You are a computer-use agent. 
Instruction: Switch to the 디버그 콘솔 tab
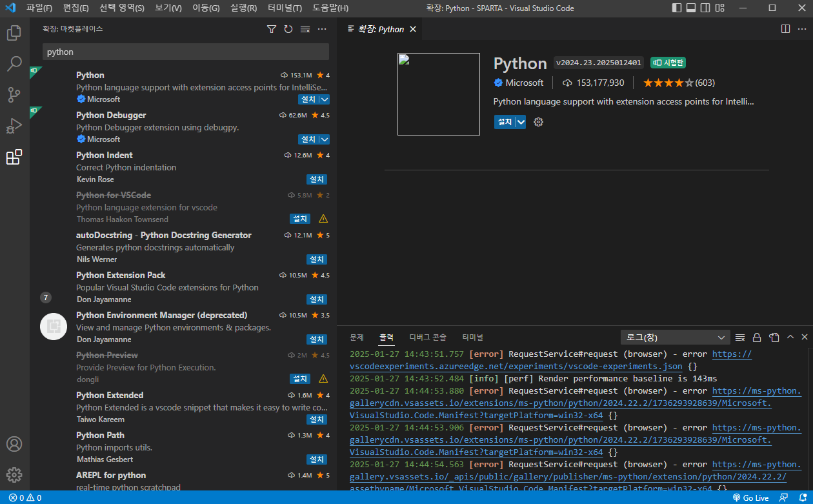[x=428, y=338]
